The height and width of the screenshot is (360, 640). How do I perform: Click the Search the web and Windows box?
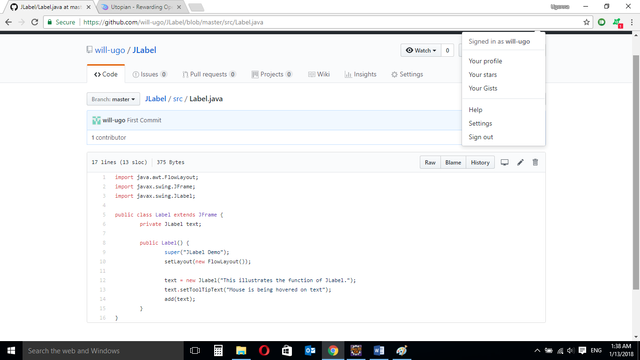pos(103,351)
